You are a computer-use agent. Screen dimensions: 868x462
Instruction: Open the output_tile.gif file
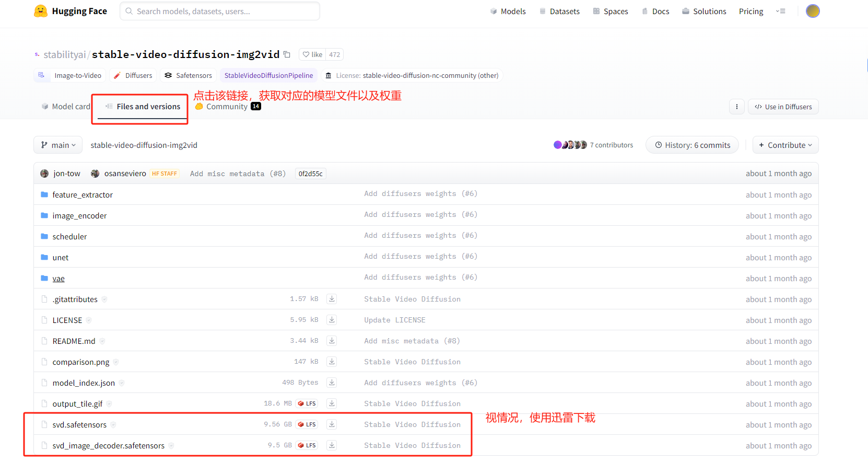(77, 403)
